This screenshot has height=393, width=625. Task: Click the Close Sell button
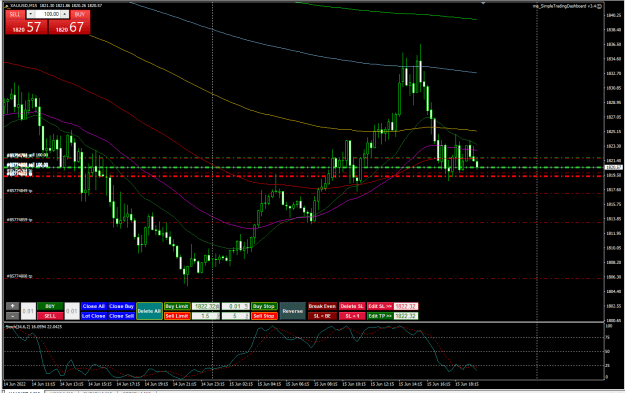click(x=121, y=316)
